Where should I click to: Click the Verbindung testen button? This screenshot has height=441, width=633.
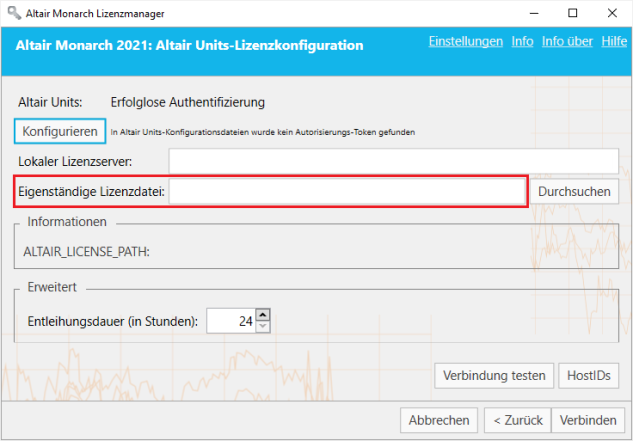click(x=494, y=376)
